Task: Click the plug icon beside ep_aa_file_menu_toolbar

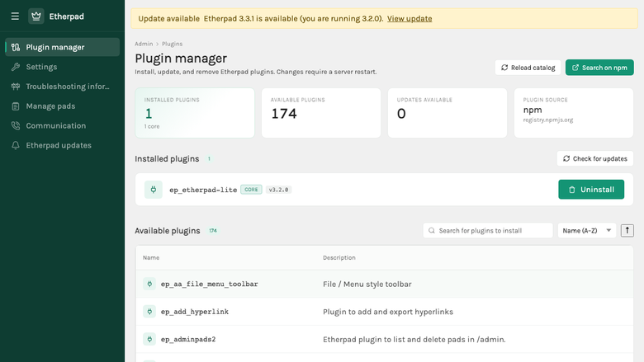Action: pos(149,284)
